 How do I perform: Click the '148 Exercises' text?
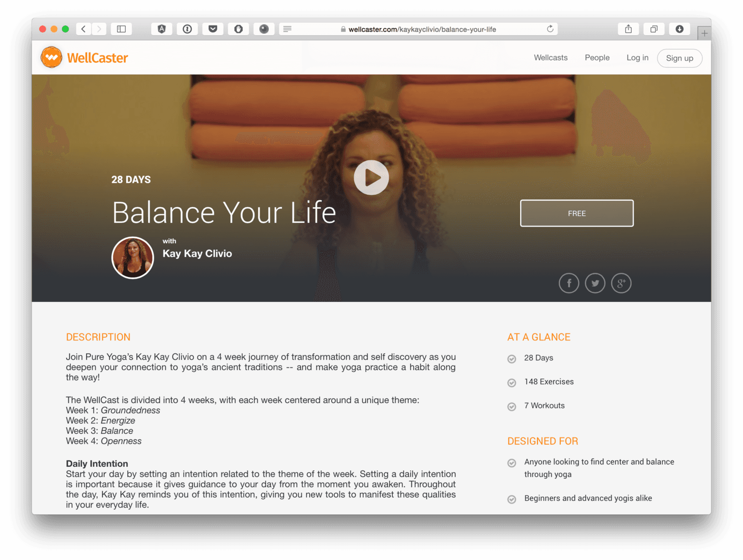pyautogui.click(x=549, y=382)
